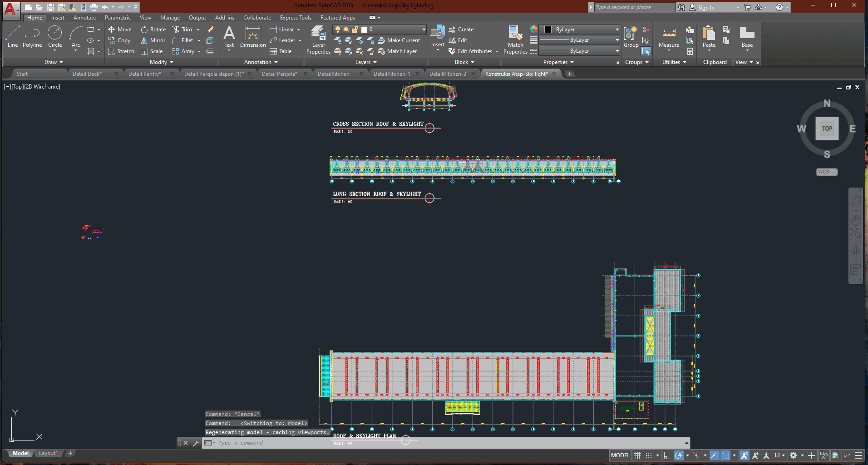868x465 pixels.
Task: Toggle ortho mode in status bar
Action: point(667,455)
